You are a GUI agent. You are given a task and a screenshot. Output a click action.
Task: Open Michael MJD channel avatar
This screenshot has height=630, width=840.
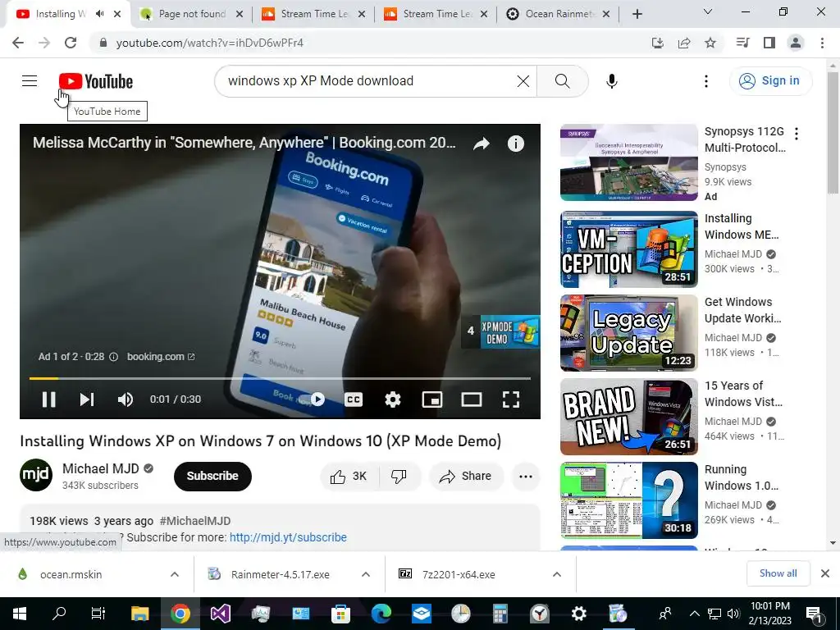36,475
